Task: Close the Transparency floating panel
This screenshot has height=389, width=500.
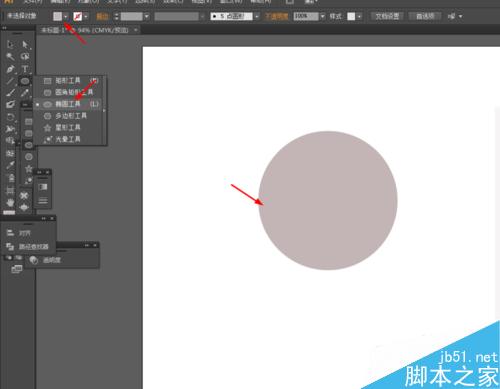Action: (x=95, y=245)
